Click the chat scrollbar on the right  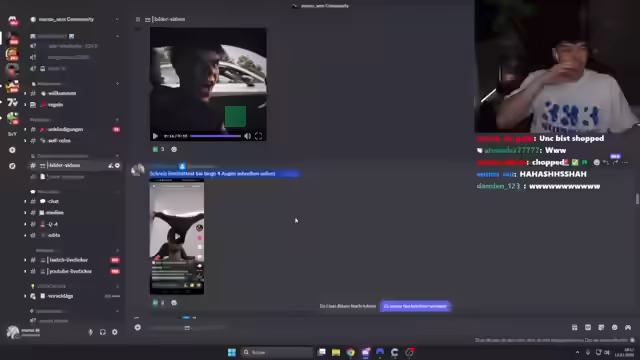tap(637, 199)
